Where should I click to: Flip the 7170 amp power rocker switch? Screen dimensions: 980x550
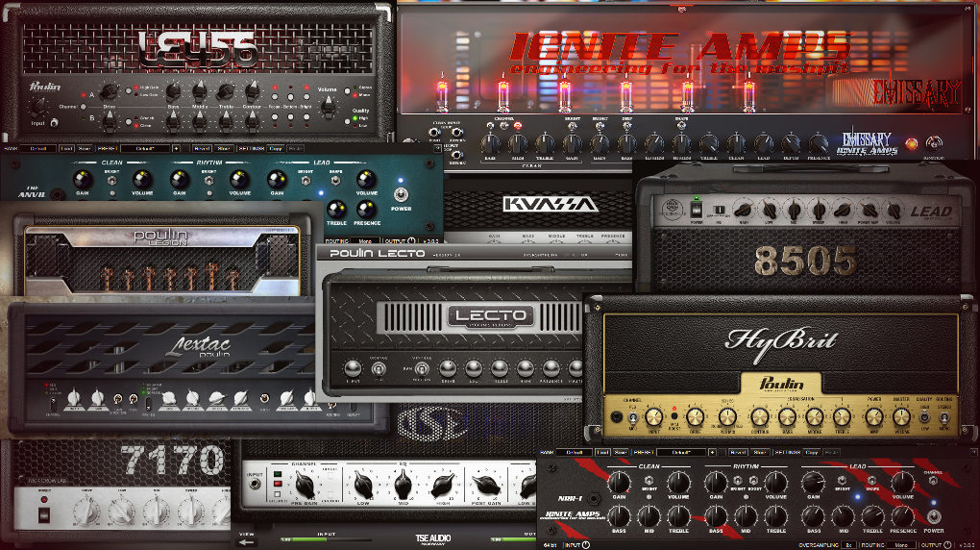(44, 514)
